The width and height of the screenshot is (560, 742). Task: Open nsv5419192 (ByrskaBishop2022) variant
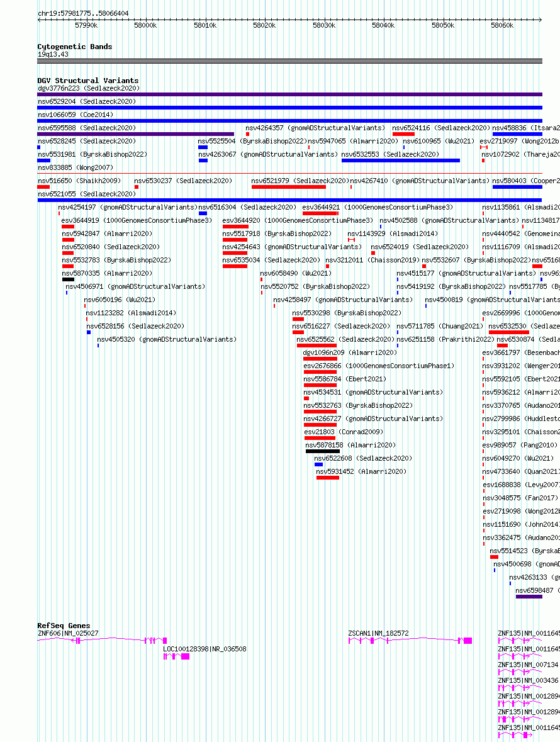[451, 287]
